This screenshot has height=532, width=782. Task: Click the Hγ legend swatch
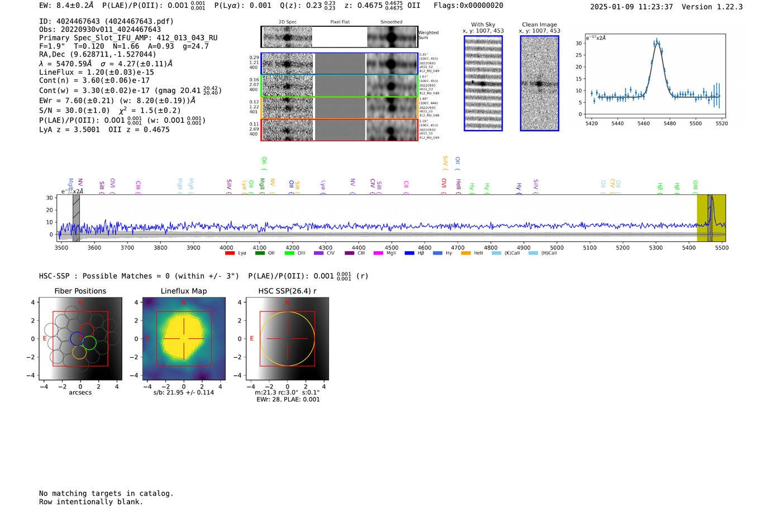[437, 253]
